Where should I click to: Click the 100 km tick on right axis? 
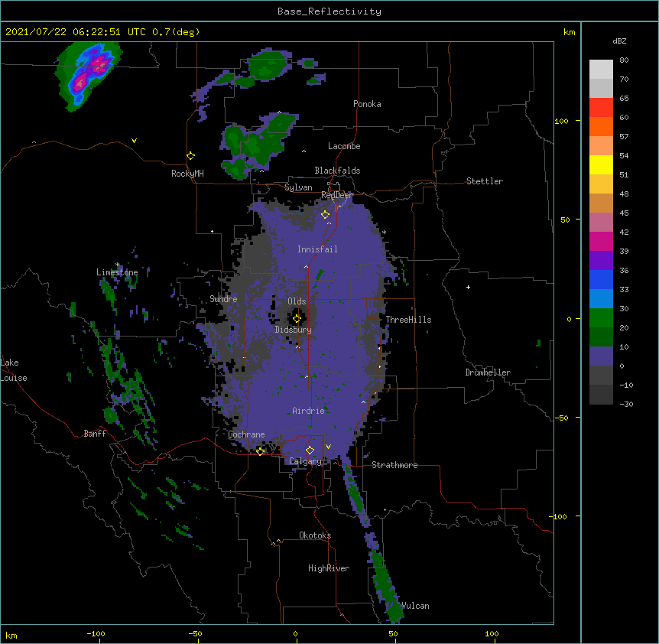[x=561, y=121]
